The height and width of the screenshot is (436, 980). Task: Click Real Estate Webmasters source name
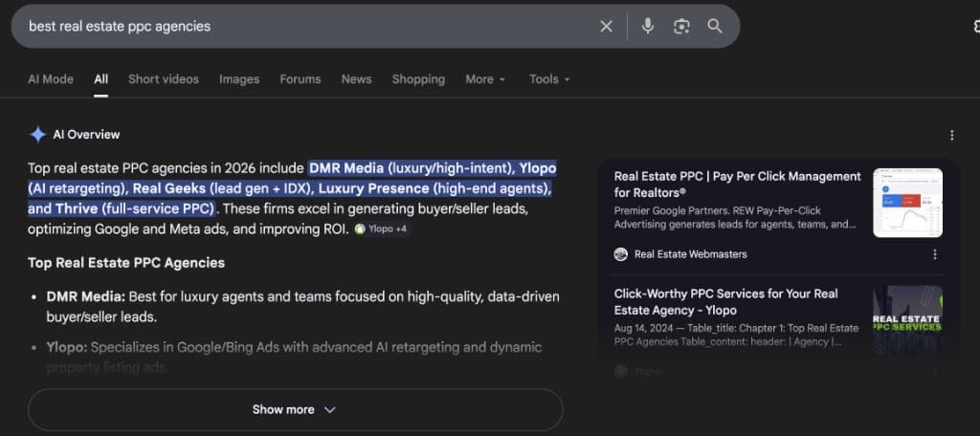point(691,254)
